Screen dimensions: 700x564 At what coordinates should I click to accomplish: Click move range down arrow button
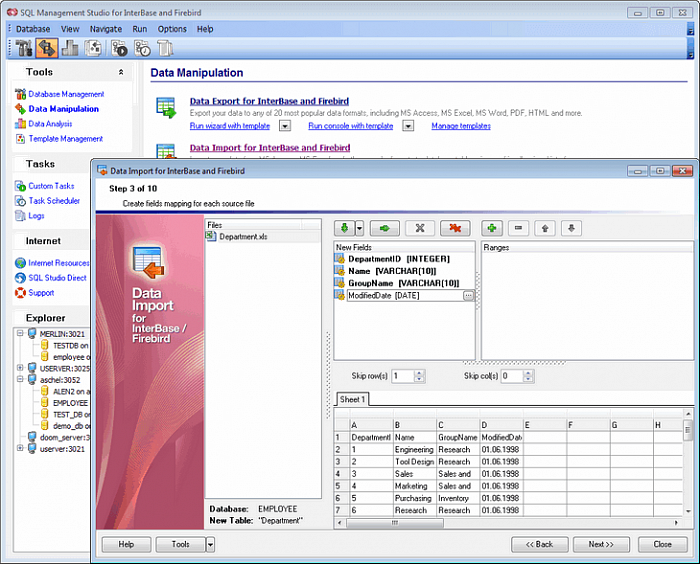point(571,228)
